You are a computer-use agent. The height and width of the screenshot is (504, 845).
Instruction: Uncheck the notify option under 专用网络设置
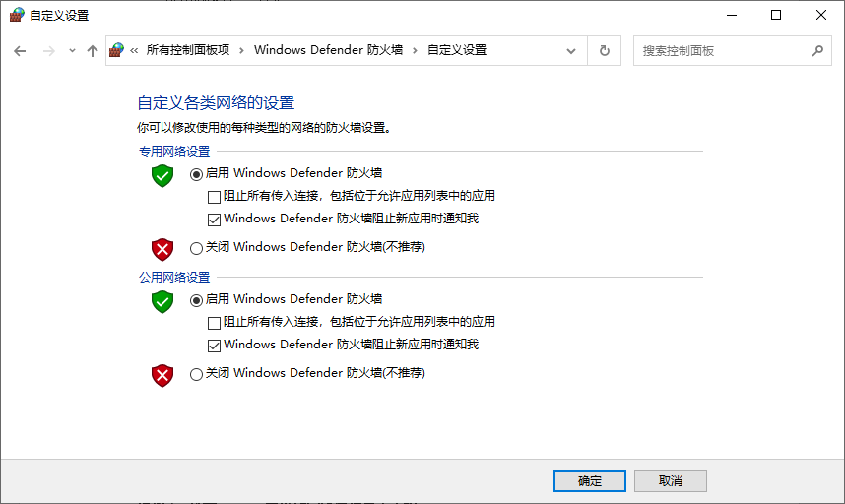tap(214, 220)
